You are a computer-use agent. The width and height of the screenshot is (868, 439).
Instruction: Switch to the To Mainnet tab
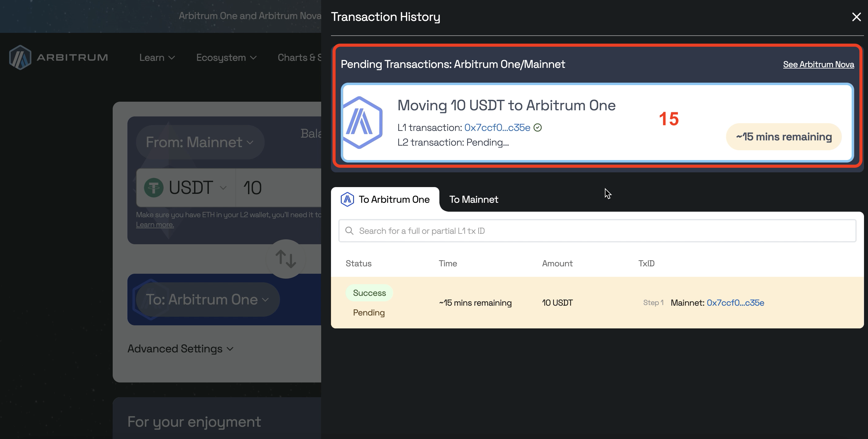473,199
